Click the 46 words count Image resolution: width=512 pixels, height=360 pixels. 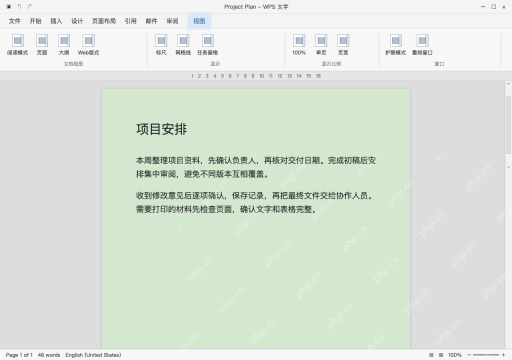coord(49,355)
